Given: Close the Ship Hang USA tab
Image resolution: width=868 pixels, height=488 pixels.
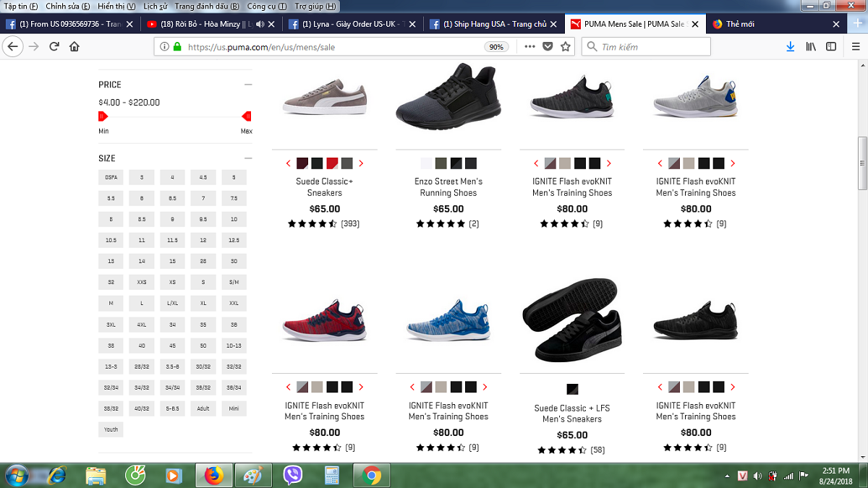Looking at the screenshot, I should 553,24.
